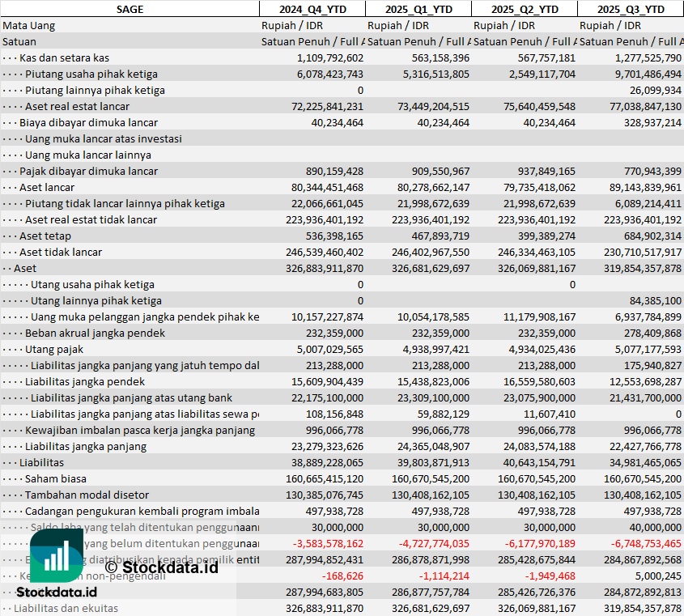Click the Aset tetap row label
Viewport: 684px width, 616px height.
(45, 236)
